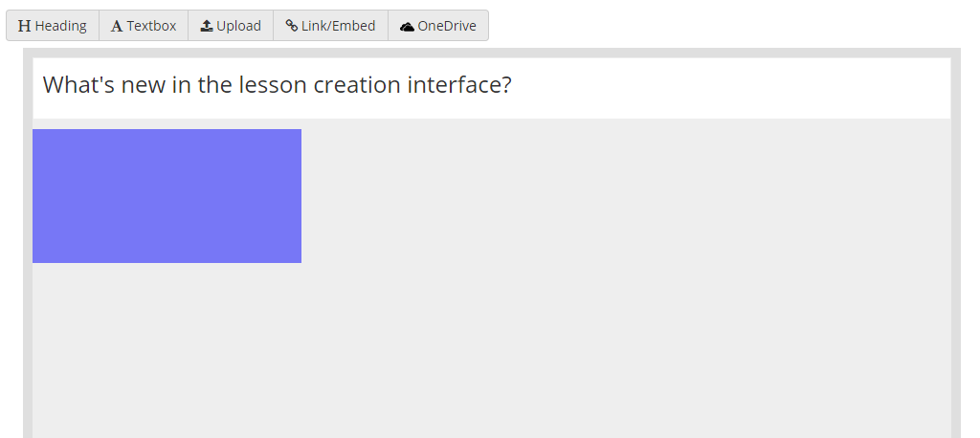Click the chain link icon

tap(291, 25)
